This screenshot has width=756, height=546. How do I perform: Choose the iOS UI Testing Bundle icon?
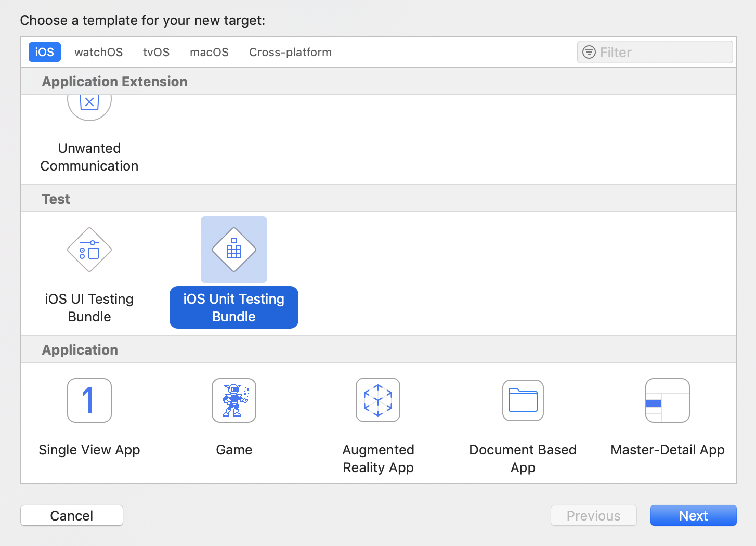point(89,250)
